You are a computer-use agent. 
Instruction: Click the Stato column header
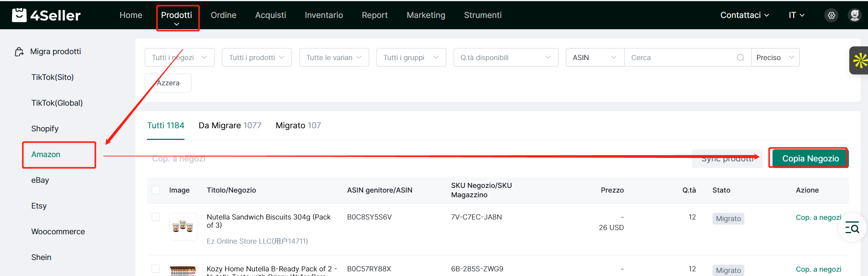[x=721, y=190]
